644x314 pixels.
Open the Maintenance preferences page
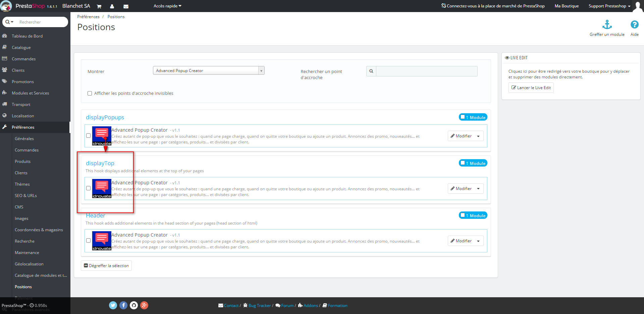(x=27, y=253)
